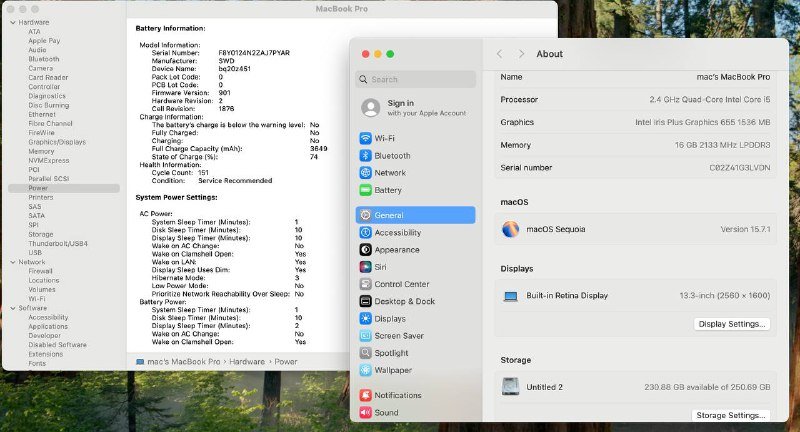Select Firewall in System Information sidebar

41,271
